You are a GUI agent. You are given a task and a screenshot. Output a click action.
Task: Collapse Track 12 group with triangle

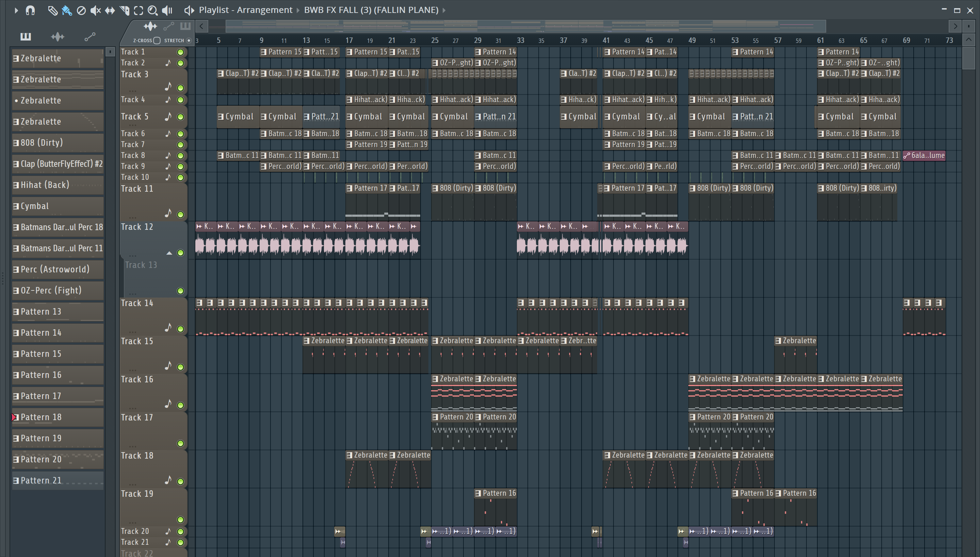coord(169,253)
